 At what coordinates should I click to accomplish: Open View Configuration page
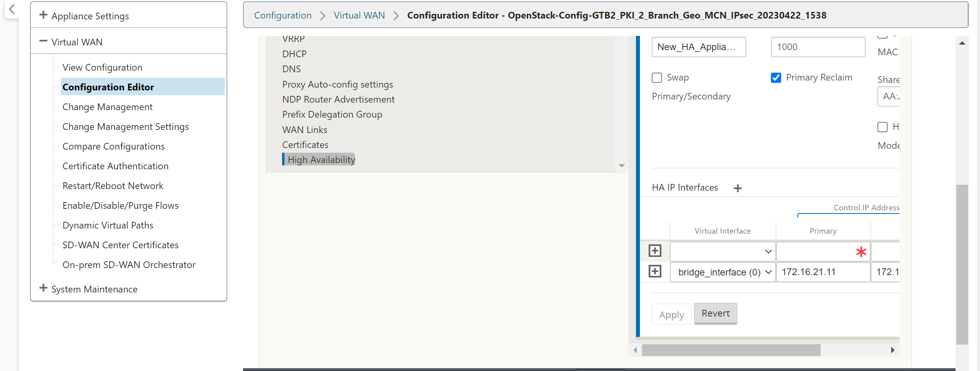click(x=102, y=67)
